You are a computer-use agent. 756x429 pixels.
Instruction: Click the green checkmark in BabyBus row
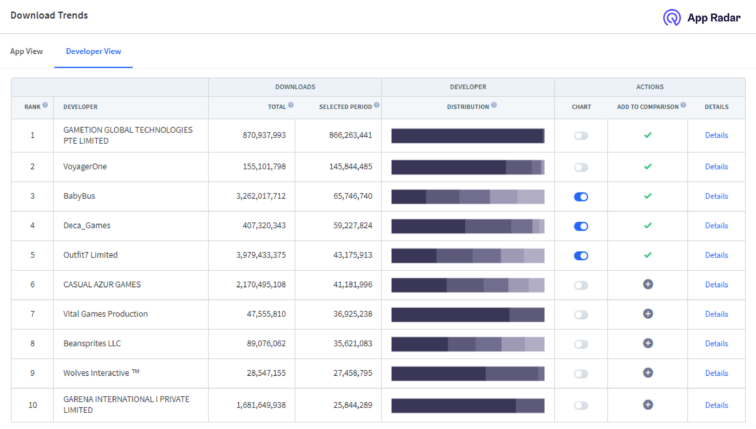click(x=648, y=196)
